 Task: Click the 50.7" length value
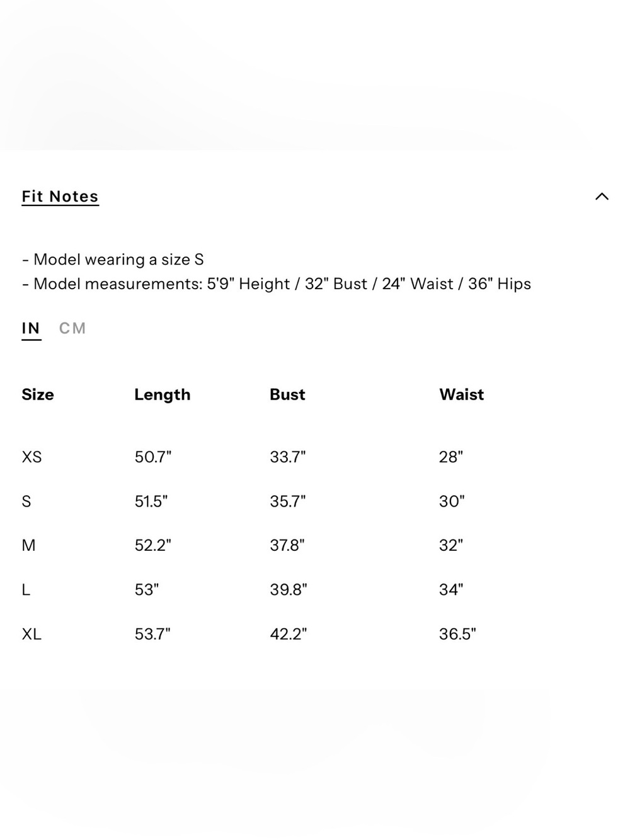[x=152, y=457]
